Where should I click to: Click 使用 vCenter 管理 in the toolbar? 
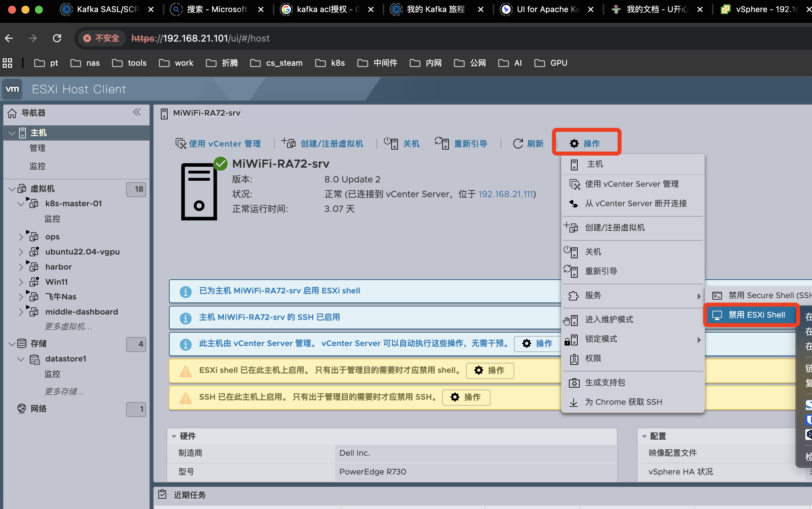tap(224, 143)
